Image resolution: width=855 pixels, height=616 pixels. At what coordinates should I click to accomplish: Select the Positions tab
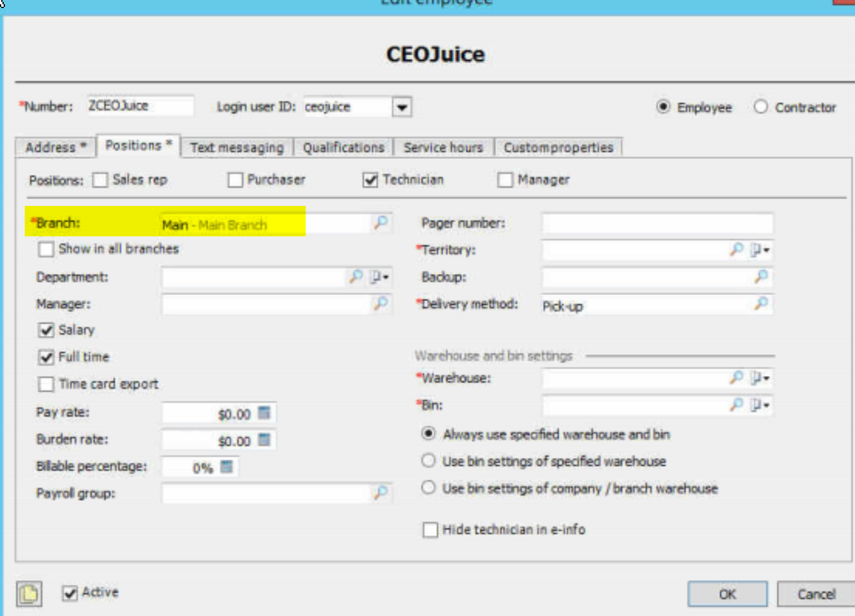(139, 145)
